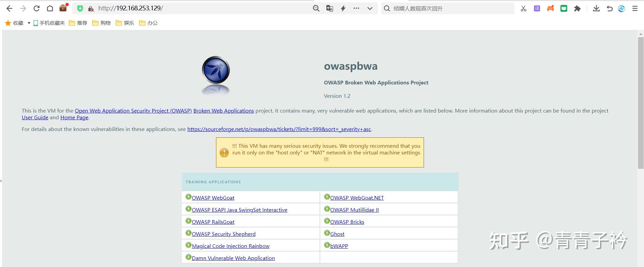Screen dimensions: 644x267
Task: Click the search magnifier icon in search box
Action: (x=387, y=8)
